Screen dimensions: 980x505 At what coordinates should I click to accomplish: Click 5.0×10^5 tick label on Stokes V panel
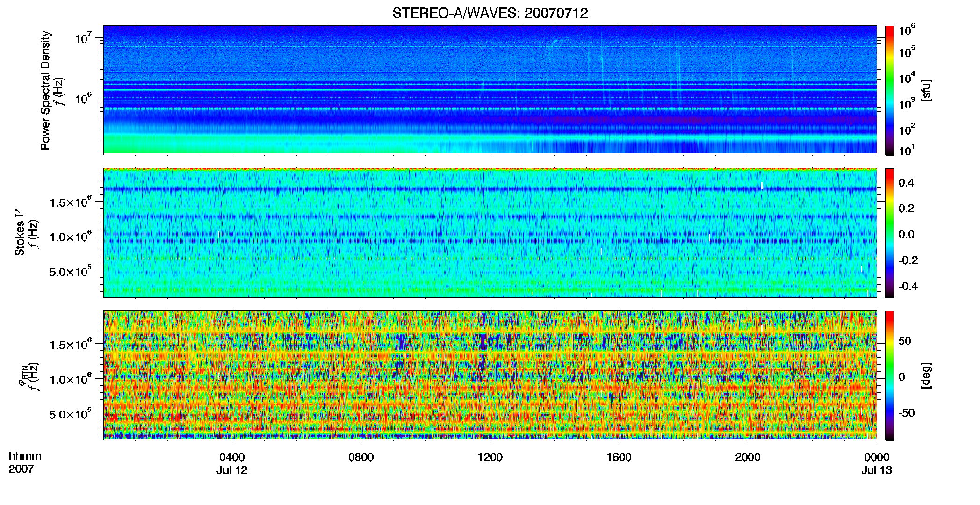click(x=71, y=271)
